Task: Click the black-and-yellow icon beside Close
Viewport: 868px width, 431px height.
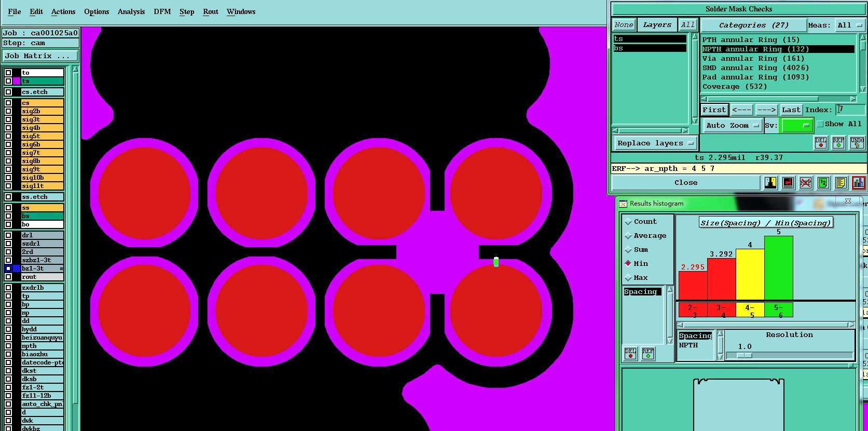Action: click(x=770, y=183)
